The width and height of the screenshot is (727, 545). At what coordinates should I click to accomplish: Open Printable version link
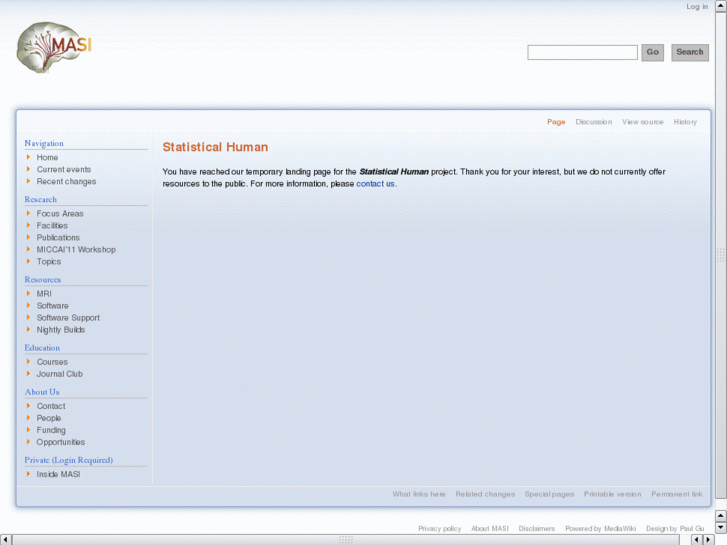click(612, 494)
